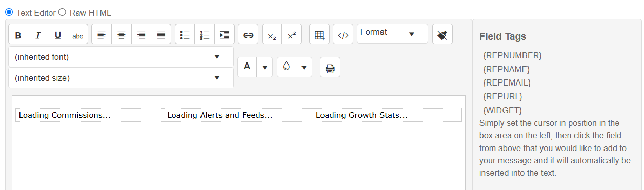Viewport: 644px width, 190px height.
Task: Insert a hyperlink
Action: [248, 35]
